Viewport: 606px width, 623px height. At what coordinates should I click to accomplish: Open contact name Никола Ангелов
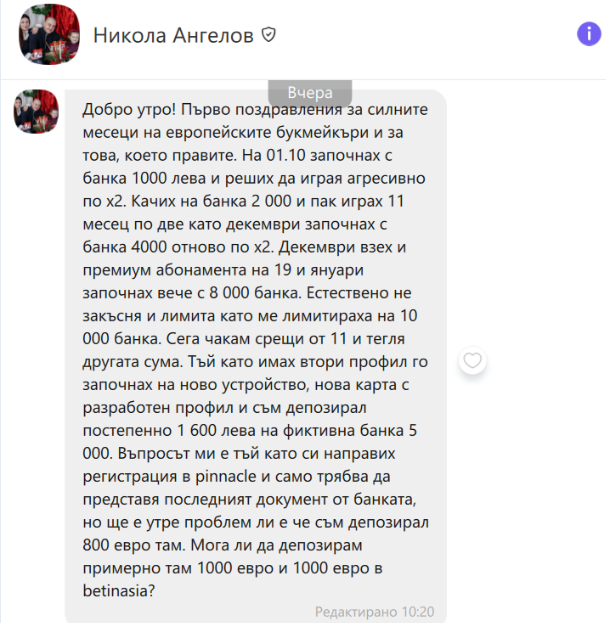point(173,35)
